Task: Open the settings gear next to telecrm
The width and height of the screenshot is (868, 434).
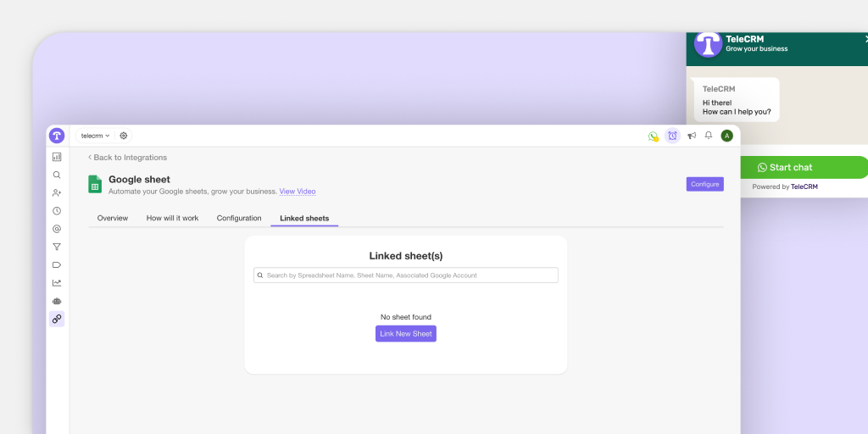Action: tap(124, 136)
